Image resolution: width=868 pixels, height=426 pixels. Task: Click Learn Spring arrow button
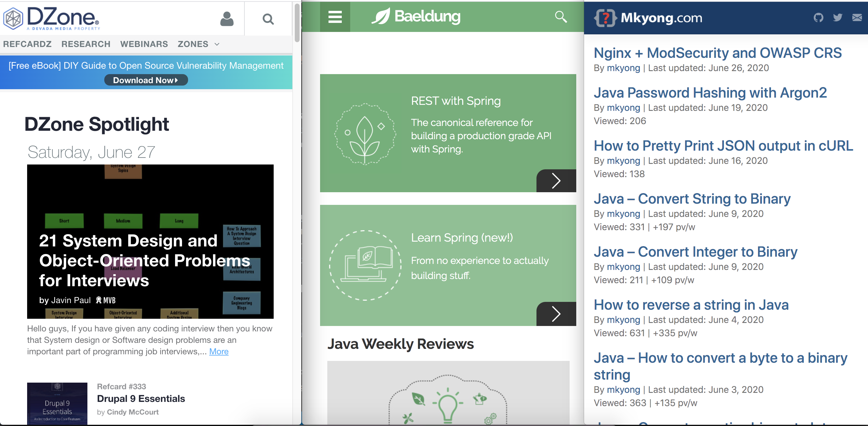pos(556,314)
